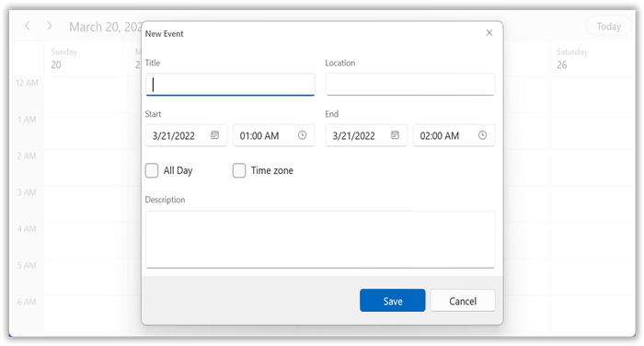This screenshot has height=346, width=644.
Task: Focus the Location input field
Action: pos(410,85)
